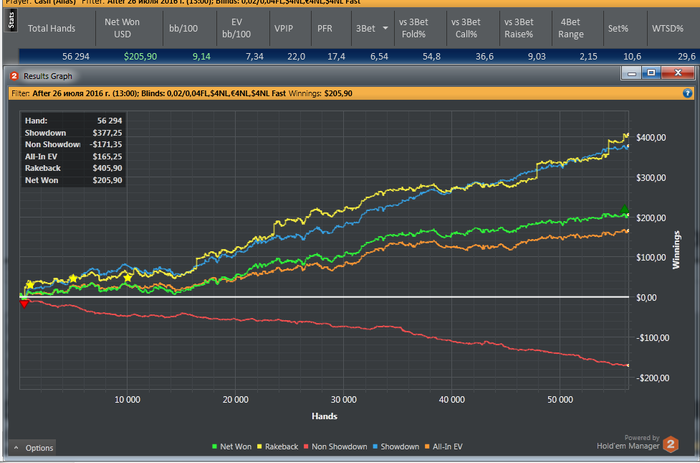Click the 4Bet Range value 2,15
700x463 pixels.
tap(588, 57)
